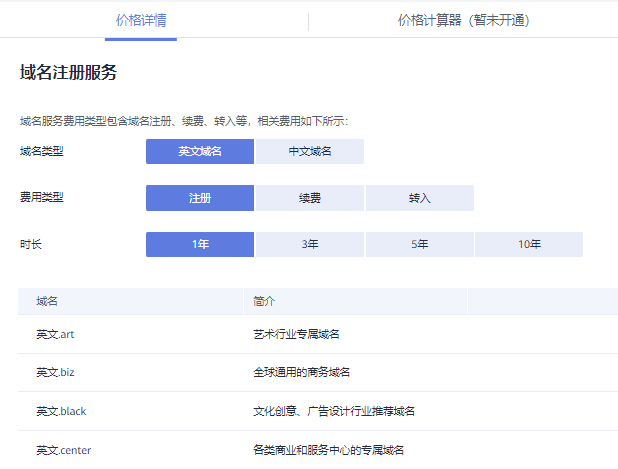This screenshot has height=469, width=618.
Task: Click the 简介 column header
Action: [264, 302]
